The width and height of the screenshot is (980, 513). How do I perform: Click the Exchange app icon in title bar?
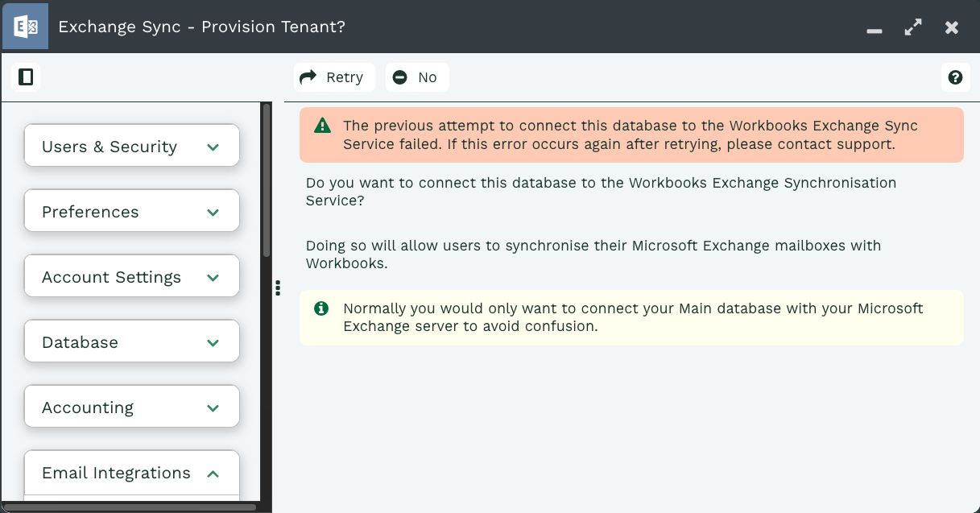(25, 27)
